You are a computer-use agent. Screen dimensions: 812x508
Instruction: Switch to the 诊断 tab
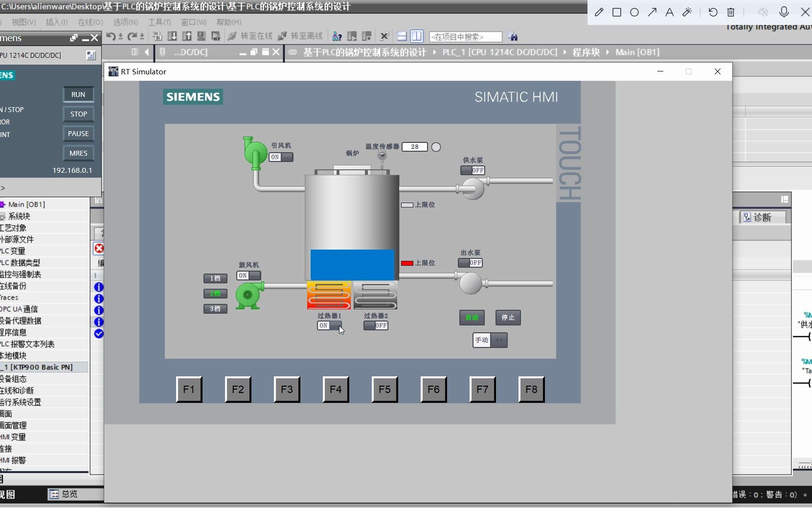pyautogui.click(x=762, y=217)
